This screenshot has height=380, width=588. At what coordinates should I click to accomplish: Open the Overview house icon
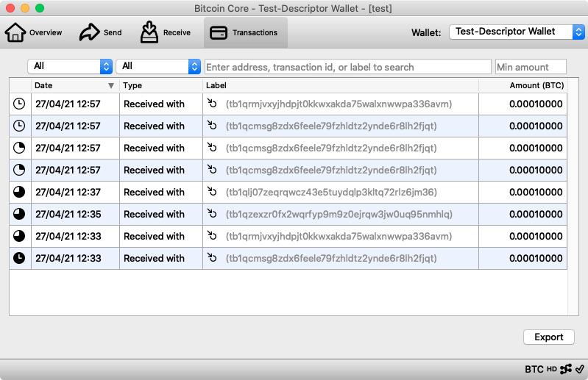point(15,32)
